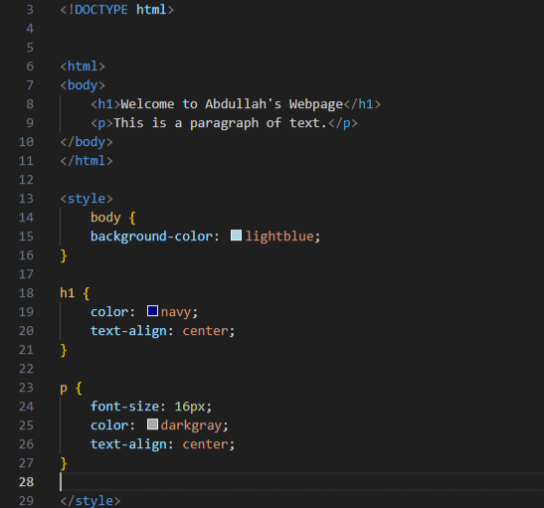Select the 'h1 {' CSS selector
This screenshot has width=544, height=508.
point(75,293)
